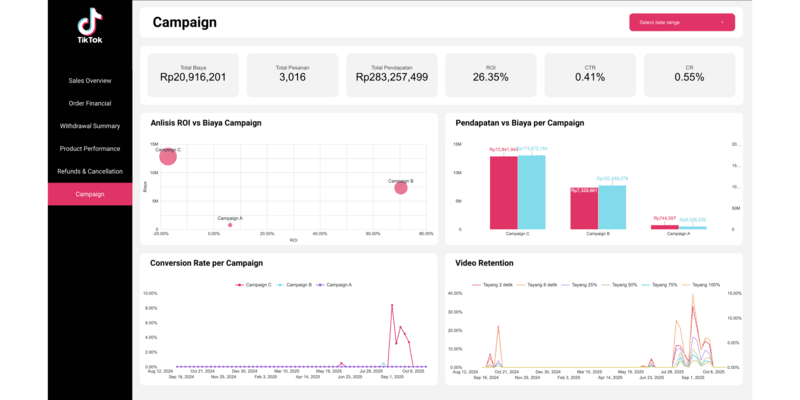The height and width of the screenshot is (400, 800).
Task: Click the date range dropdown arrow
Action: tap(722, 22)
